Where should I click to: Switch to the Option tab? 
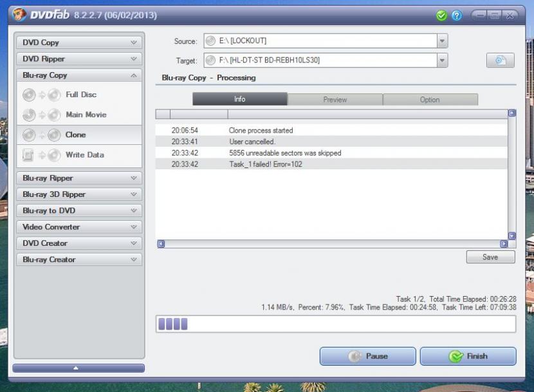(430, 100)
